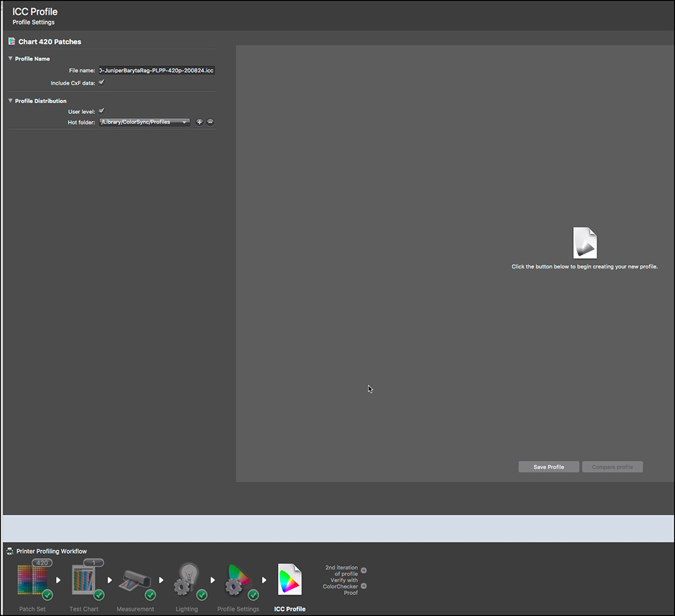Click the Compare profile button
This screenshot has width=675, height=616.
[612, 467]
